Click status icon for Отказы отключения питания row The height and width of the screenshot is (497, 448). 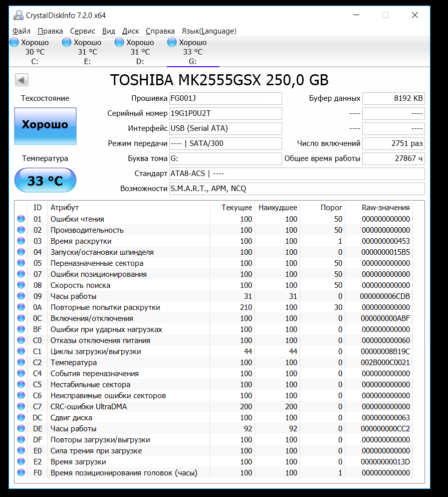pos(21,340)
